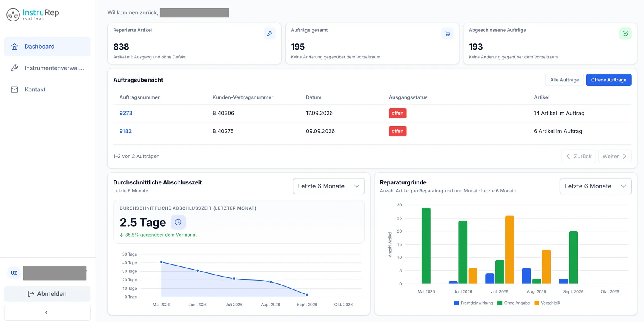Open order 9182
The height and width of the screenshot is (322, 644).
126,131
